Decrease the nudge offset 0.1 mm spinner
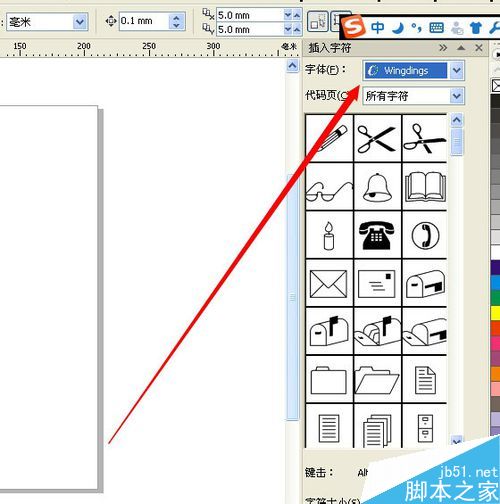This screenshot has width=500, height=504. point(177,26)
